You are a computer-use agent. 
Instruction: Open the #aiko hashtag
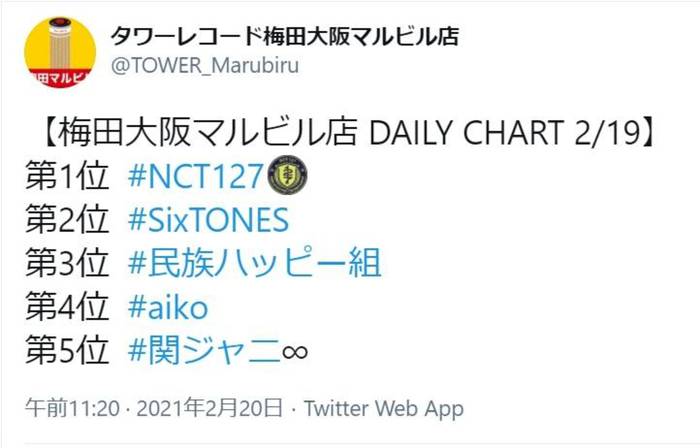coord(168,307)
